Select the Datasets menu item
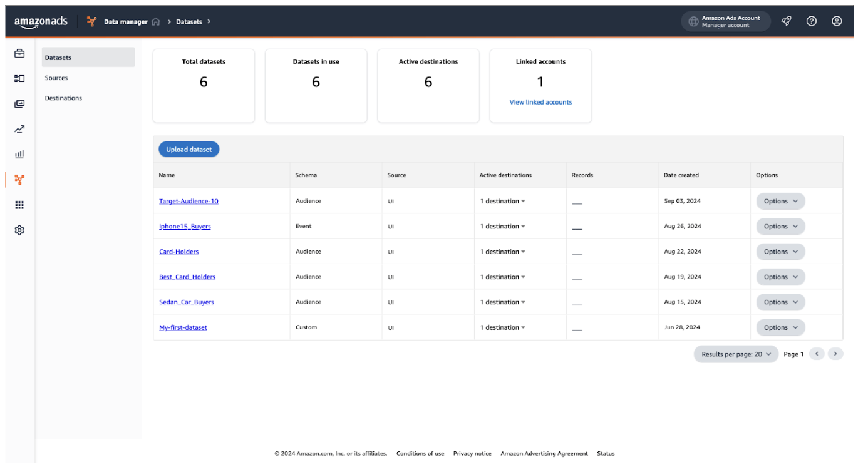 tap(88, 58)
